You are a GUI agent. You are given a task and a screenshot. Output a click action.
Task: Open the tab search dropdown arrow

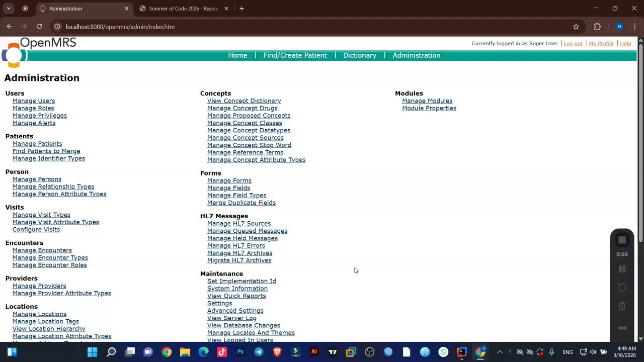pyautogui.click(x=9, y=9)
